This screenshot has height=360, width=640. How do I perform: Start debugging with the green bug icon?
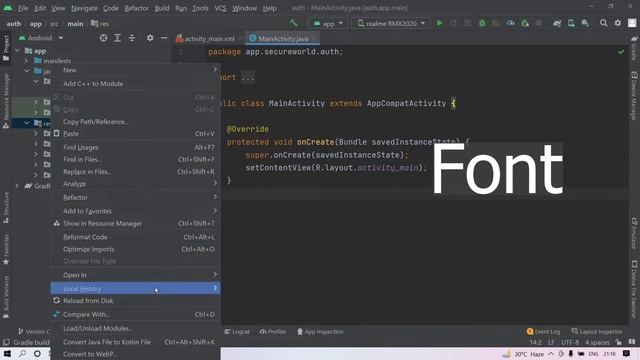(482, 23)
